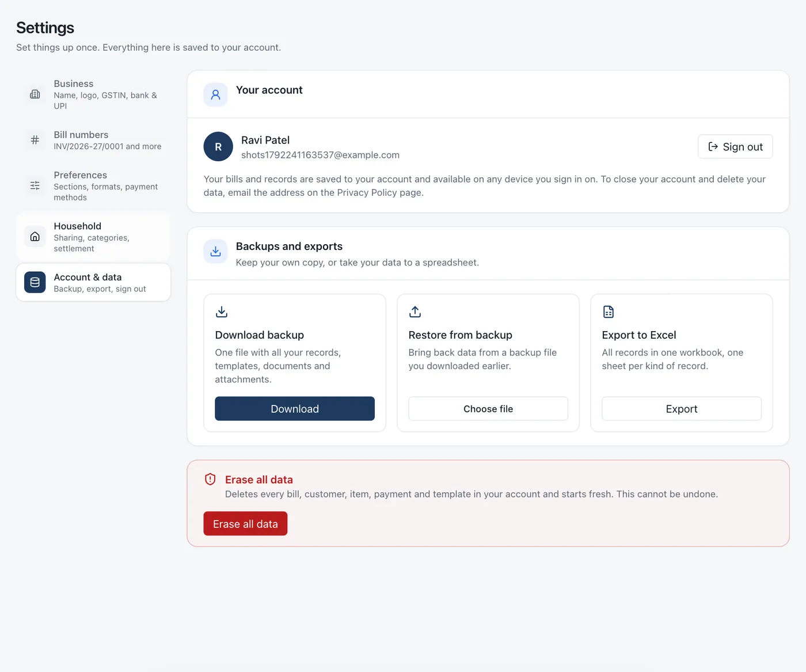The height and width of the screenshot is (672, 806).
Task: Click the Download backup card icon
Action: 222,312
